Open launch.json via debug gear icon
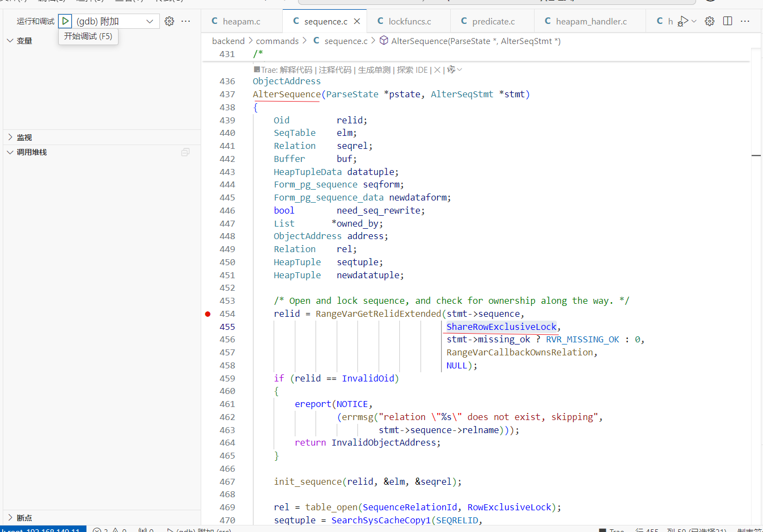Image resolution: width=763 pixels, height=532 pixels. 170,21
